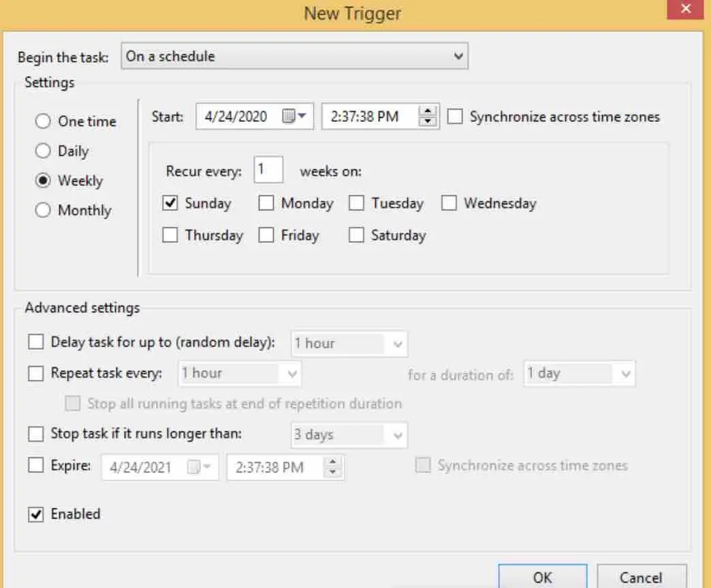711x588 pixels.
Task: Enable Repeat task every checkbox
Action: (36, 374)
